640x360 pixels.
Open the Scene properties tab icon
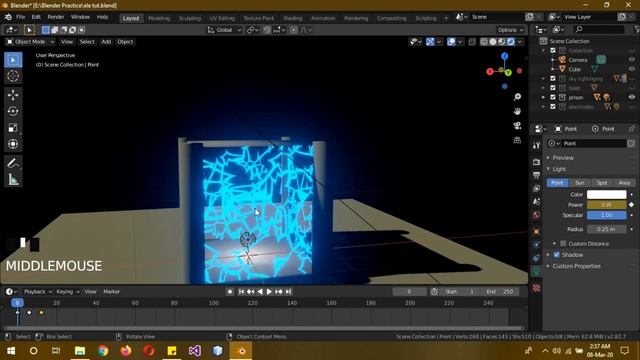pos(536,202)
